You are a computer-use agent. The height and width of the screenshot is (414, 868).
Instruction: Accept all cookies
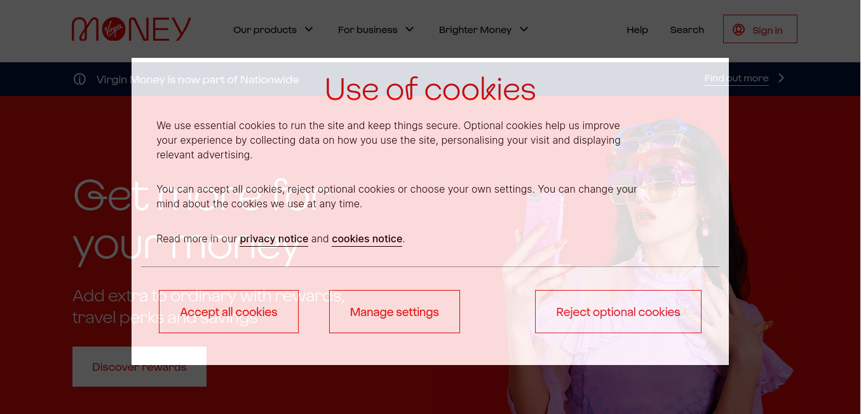[229, 312]
